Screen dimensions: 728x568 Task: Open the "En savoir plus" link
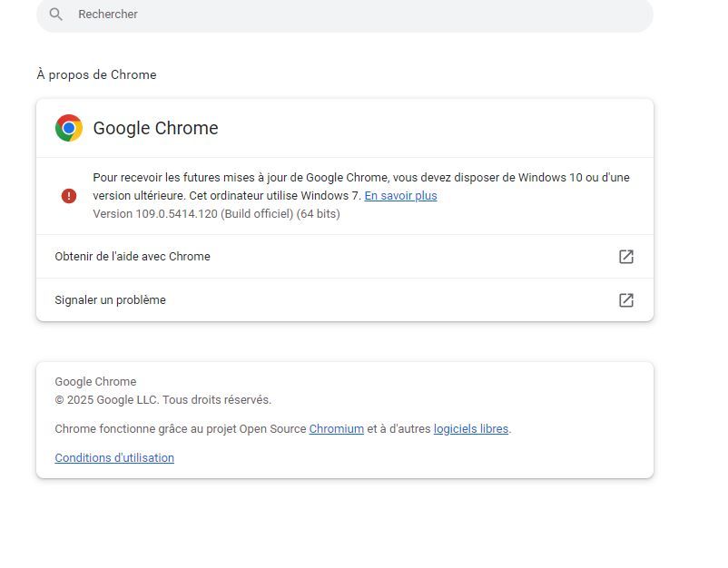pyautogui.click(x=400, y=196)
